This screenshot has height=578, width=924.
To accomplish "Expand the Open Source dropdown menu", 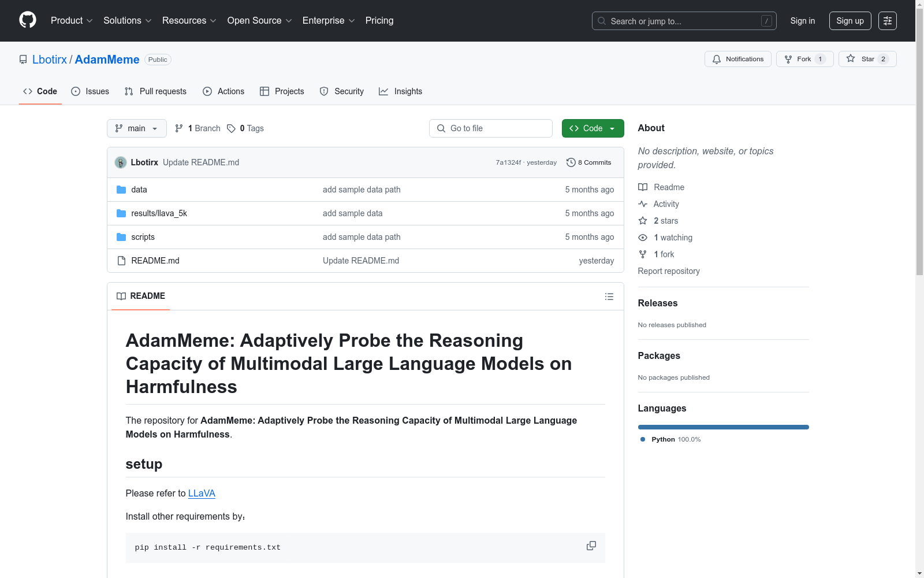I will 260,21.
